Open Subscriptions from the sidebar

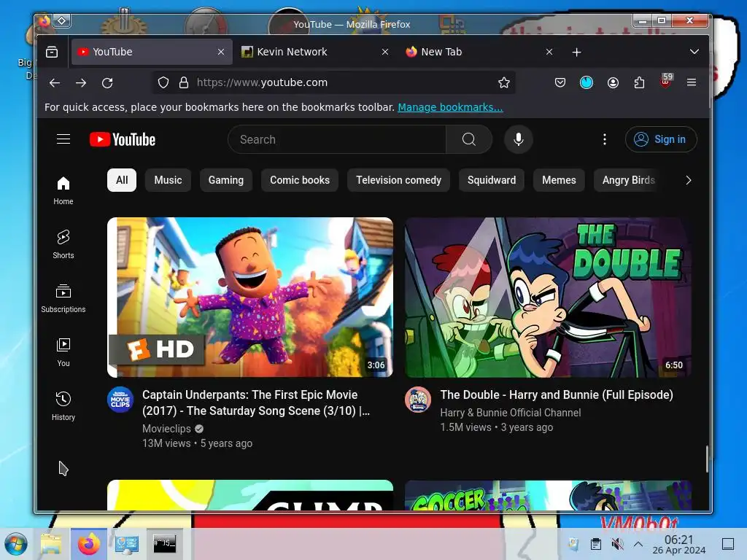[63, 298]
